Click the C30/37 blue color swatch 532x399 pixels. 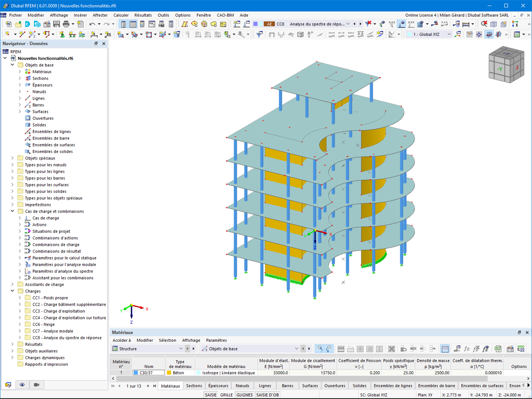[x=136, y=373]
